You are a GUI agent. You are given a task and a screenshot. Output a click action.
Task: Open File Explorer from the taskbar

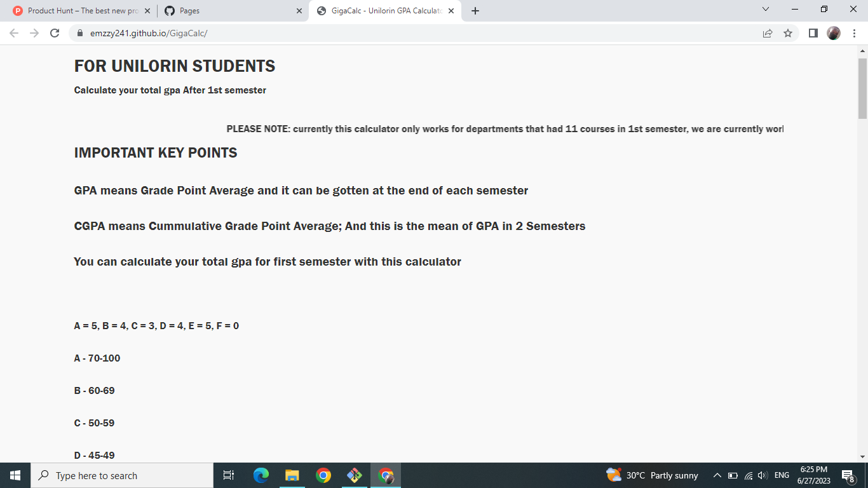292,475
